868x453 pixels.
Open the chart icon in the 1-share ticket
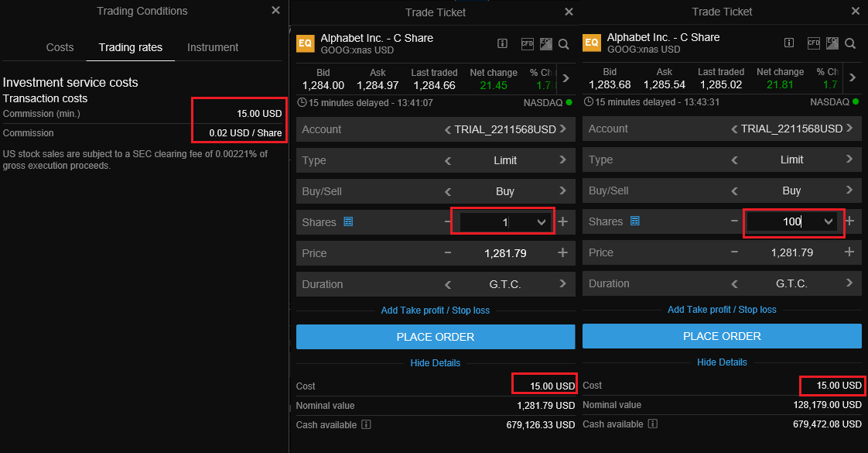pos(546,43)
